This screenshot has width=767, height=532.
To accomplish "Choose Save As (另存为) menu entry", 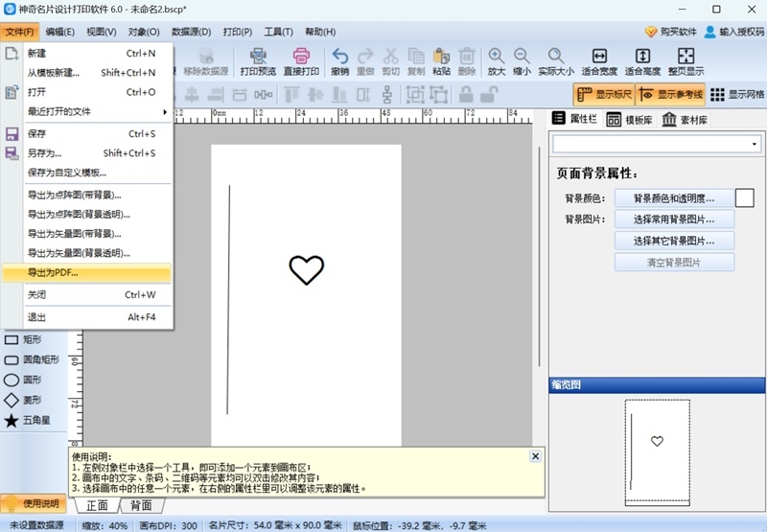I will 98,153.
